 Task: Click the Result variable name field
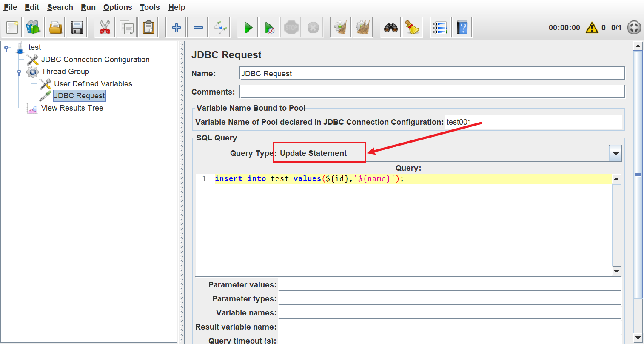[x=450, y=327]
